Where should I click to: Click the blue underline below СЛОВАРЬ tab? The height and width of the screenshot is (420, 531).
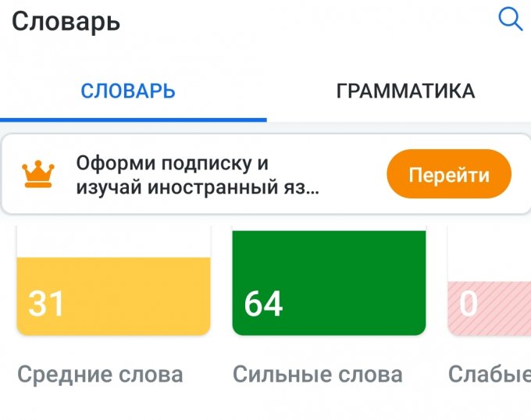[x=133, y=119]
